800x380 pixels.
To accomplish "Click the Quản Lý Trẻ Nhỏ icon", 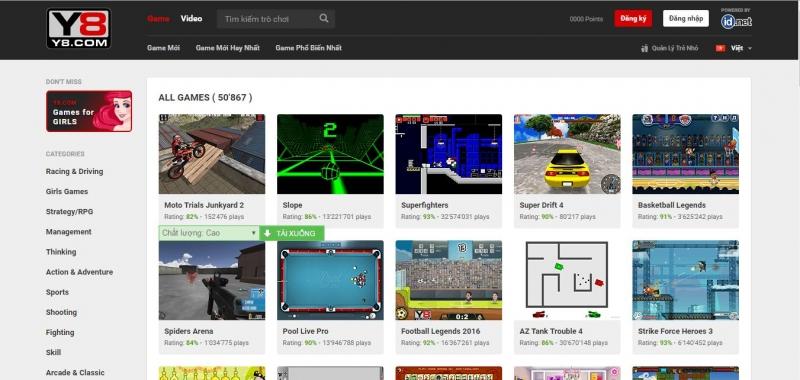I will [644, 48].
